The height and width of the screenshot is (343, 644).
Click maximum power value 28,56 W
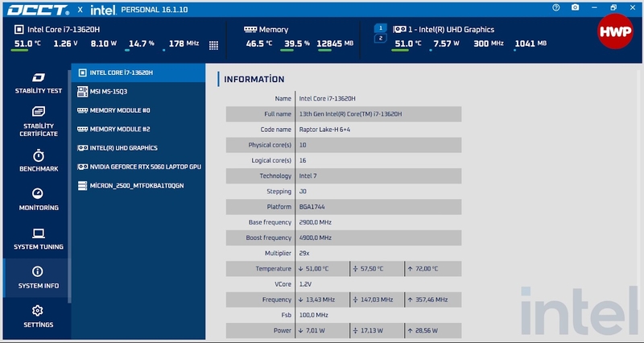(x=427, y=331)
